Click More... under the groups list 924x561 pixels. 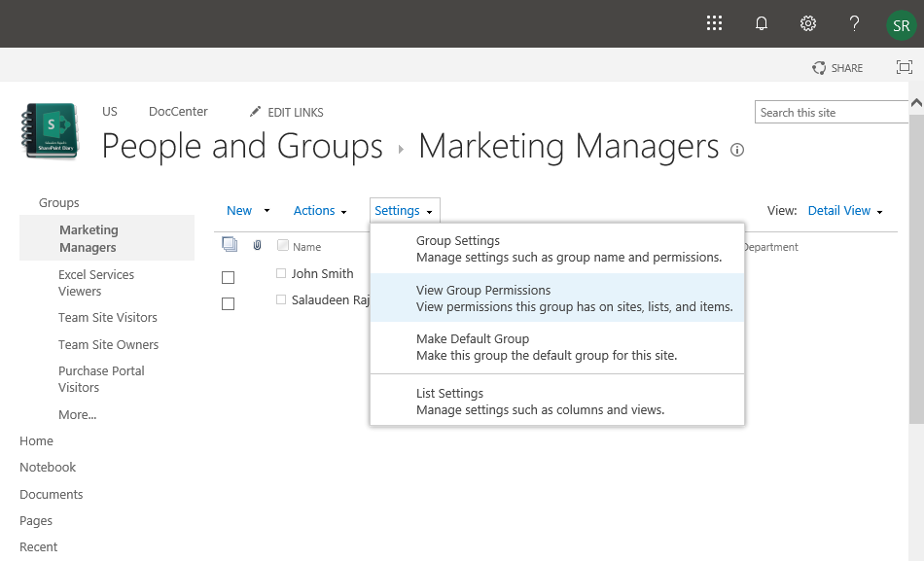pyautogui.click(x=77, y=414)
